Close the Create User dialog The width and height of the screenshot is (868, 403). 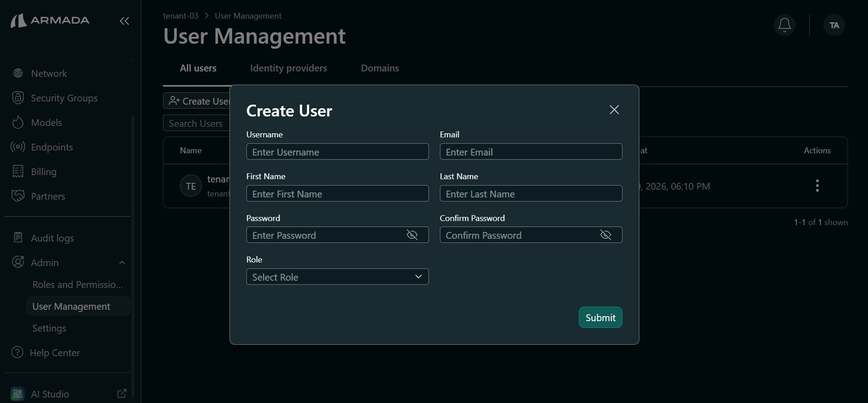pyautogui.click(x=614, y=110)
